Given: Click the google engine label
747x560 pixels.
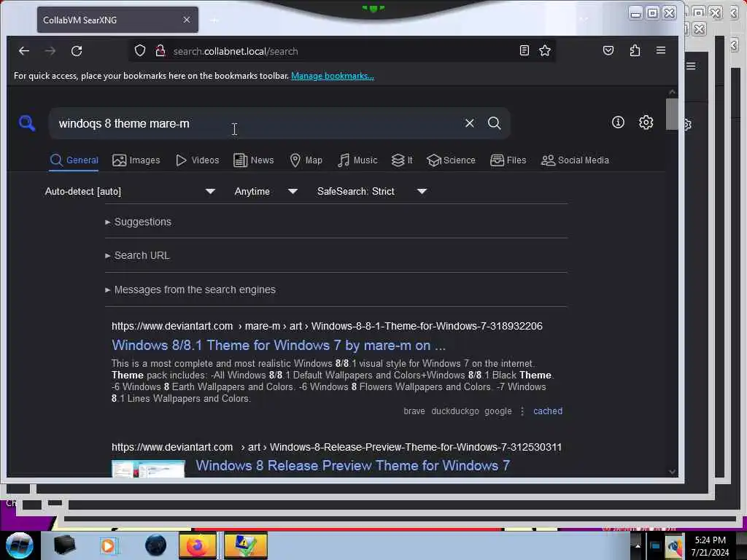Looking at the screenshot, I should [498, 411].
